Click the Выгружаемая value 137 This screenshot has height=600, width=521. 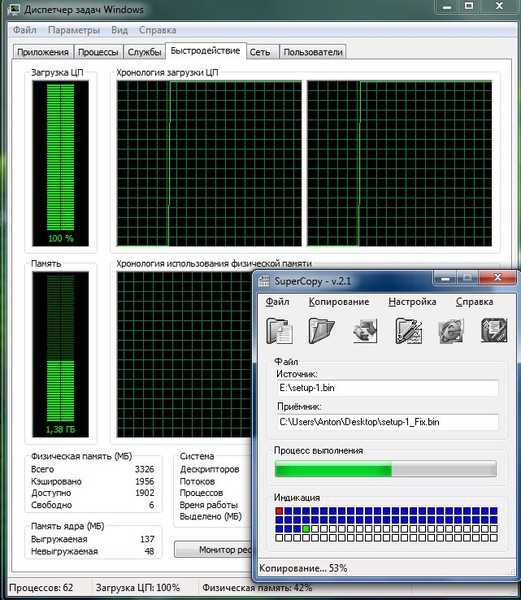point(147,539)
